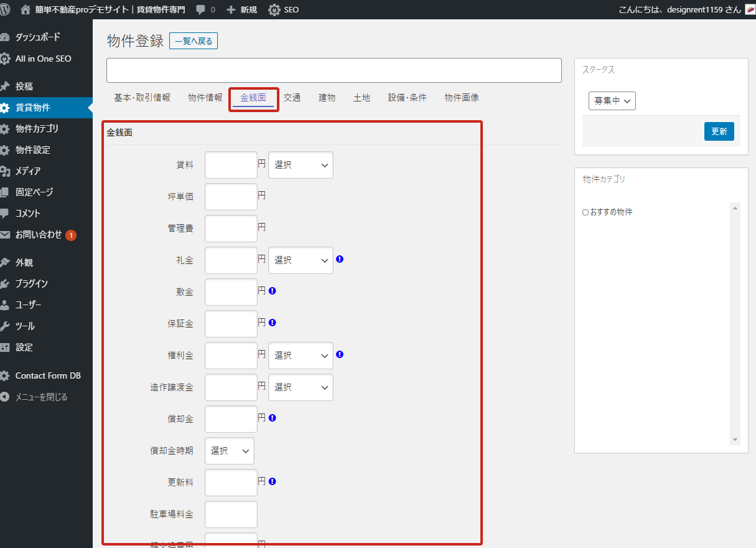Click the info icon next to 礼金

click(x=340, y=259)
